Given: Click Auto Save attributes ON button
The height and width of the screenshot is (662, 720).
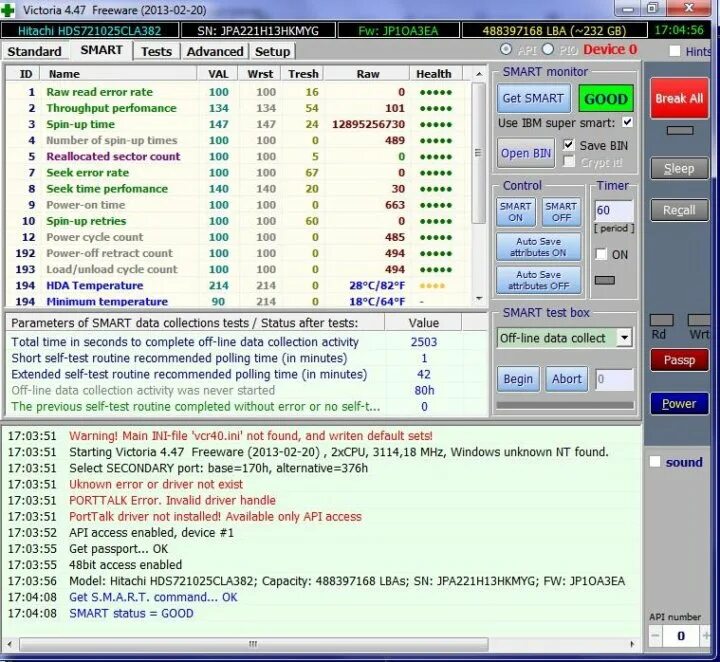Looking at the screenshot, I should point(538,247).
